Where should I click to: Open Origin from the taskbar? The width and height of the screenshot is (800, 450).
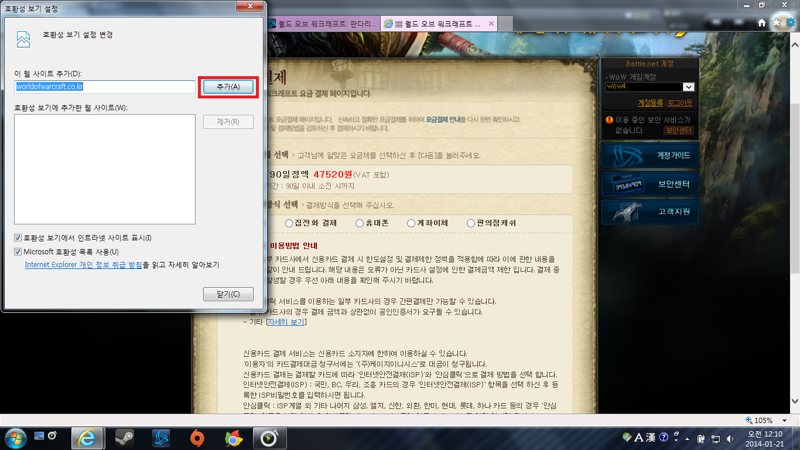tap(197, 438)
